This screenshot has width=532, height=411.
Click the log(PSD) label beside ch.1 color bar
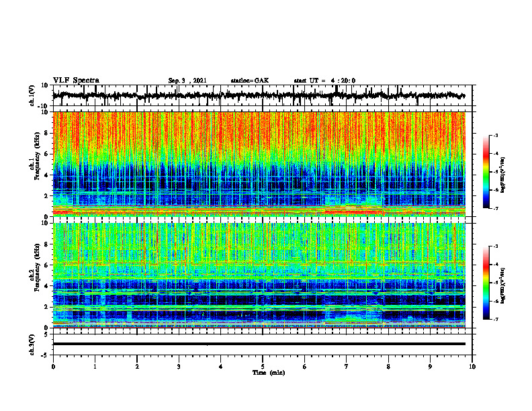503,175
